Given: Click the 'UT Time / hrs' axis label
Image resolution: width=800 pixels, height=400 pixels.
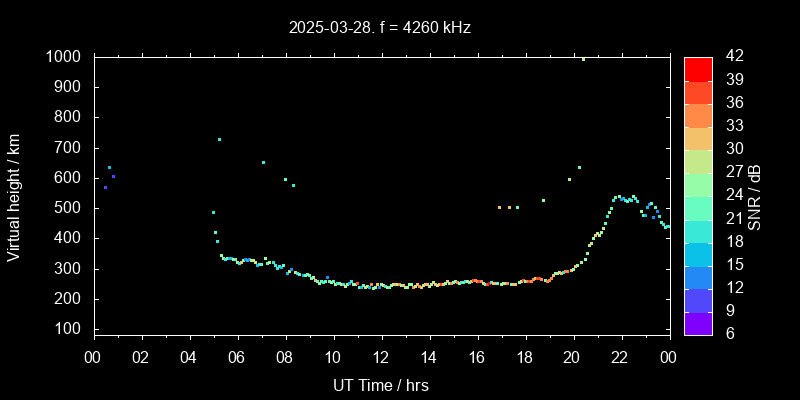Looking at the screenshot, I should point(380,384).
